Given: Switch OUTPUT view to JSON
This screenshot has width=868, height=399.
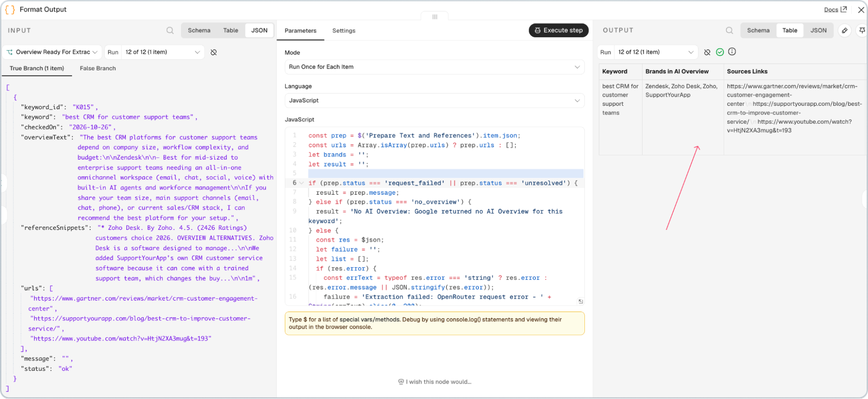Looking at the screenshot, I should 818,30.
